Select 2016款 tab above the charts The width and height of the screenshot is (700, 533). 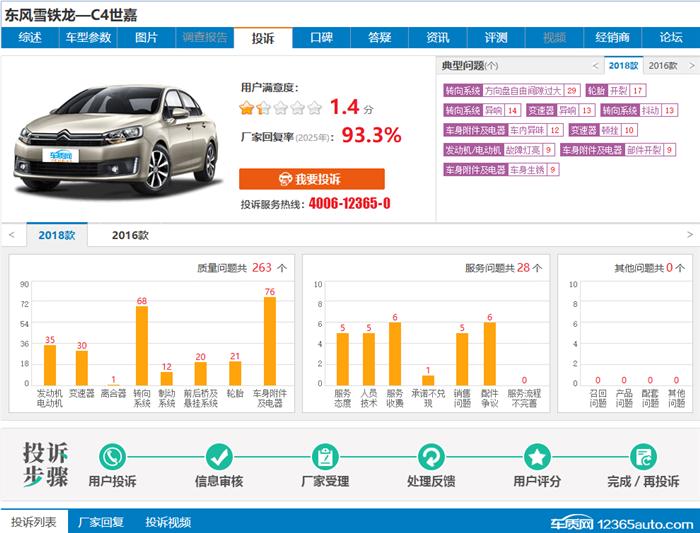click(129, 235)
